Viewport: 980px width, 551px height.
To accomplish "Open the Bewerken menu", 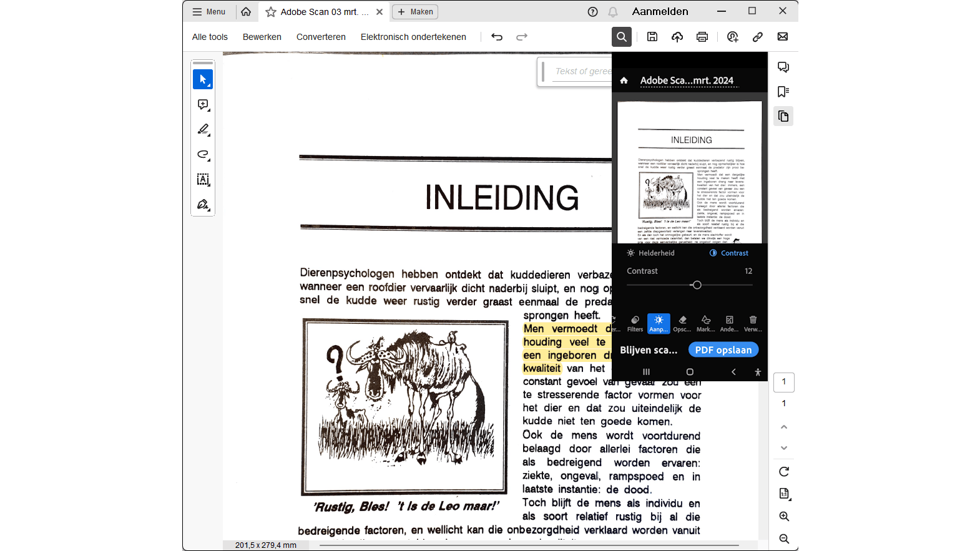I will [x=262, y=37].
